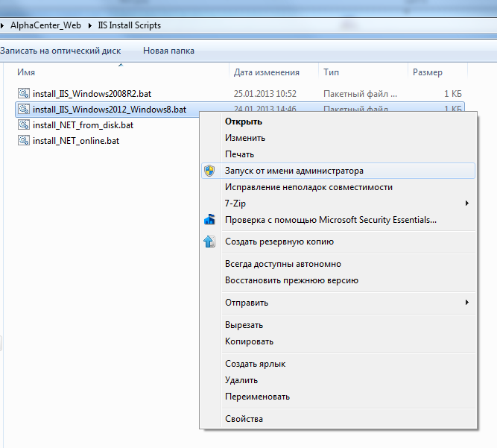Go to AlphaCenter_Web in the address bar
The image size is (497, 448).
pyautogui.click(x=45, y=25)
